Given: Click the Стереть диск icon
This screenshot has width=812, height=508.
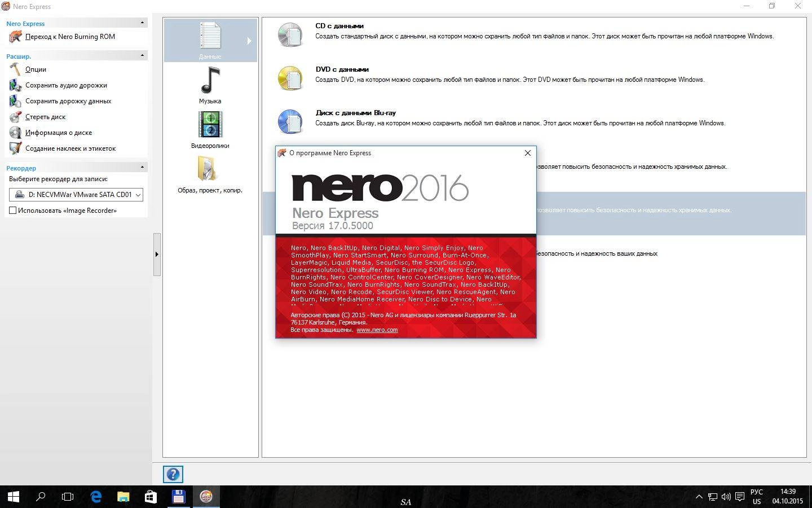Looking at the screenshot, I should pos(15,117).
